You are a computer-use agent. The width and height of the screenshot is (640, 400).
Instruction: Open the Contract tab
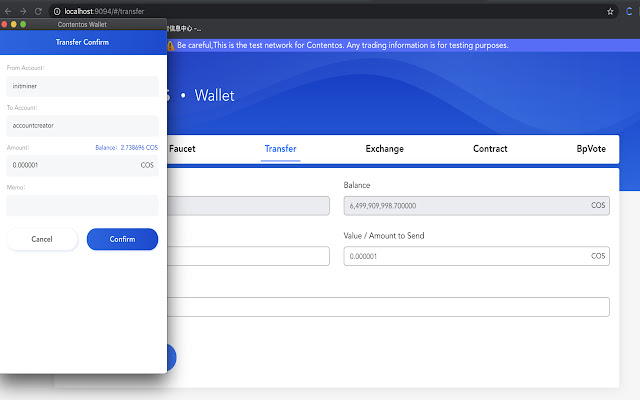pos(490,149)
